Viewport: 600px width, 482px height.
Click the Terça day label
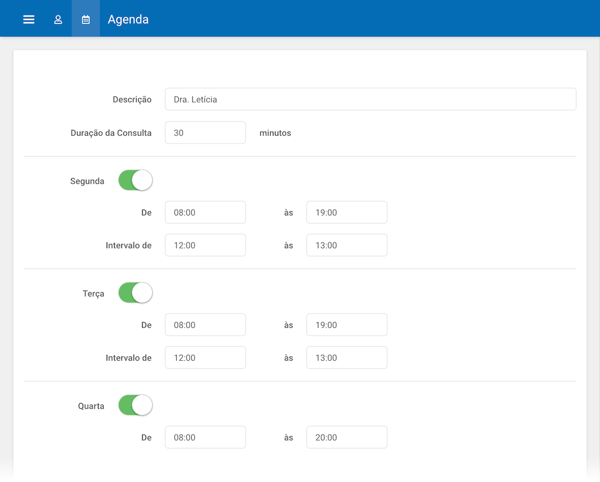(x=93, y=294)
